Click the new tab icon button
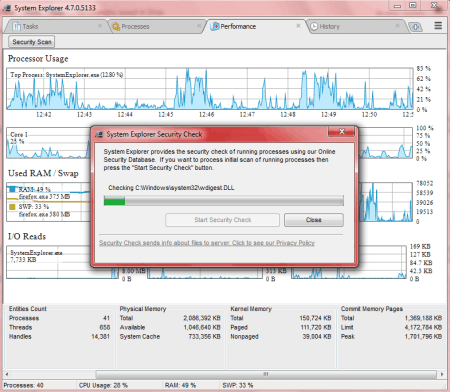This screenshot has height=392, width=450. (415, 27)
